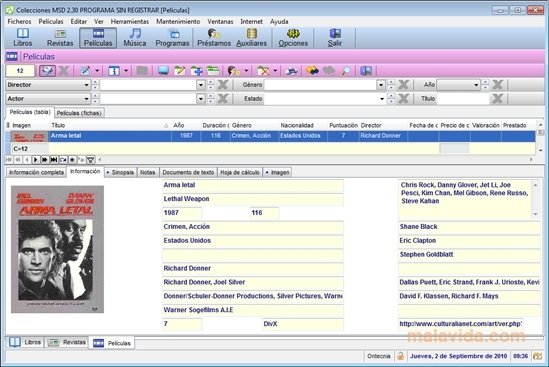Viewport: 549px width, 367px height.
Task: Open the Música collection
Action: [x=135, y=38]
